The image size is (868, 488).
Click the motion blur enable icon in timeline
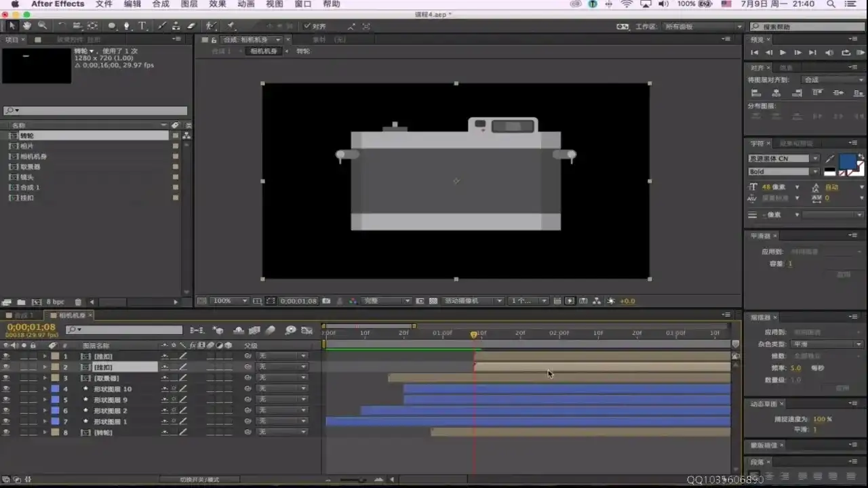pos(270,331)
